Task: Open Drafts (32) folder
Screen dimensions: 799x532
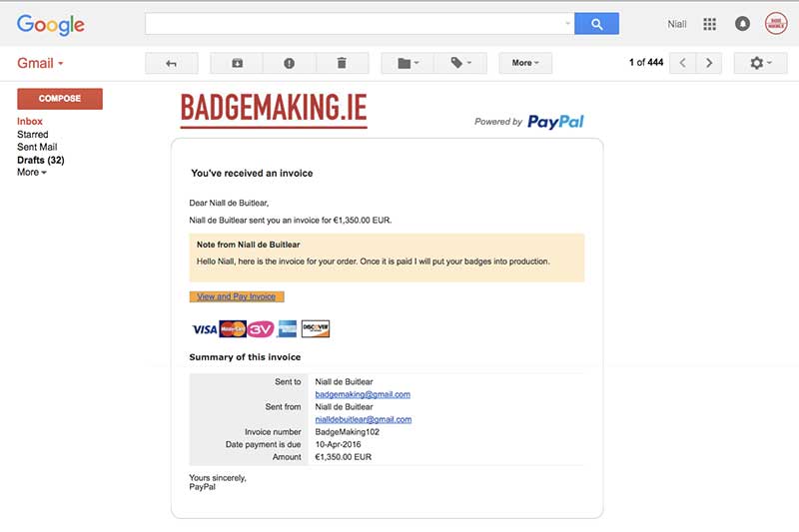Action: pyautogui.click(x=41, y=160)
